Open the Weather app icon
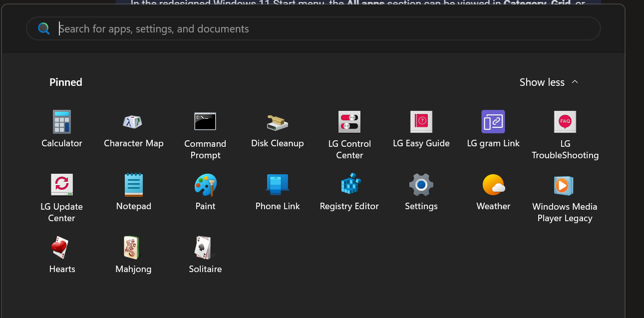Viewport: 644px width, 318px height. pos(494,185)
